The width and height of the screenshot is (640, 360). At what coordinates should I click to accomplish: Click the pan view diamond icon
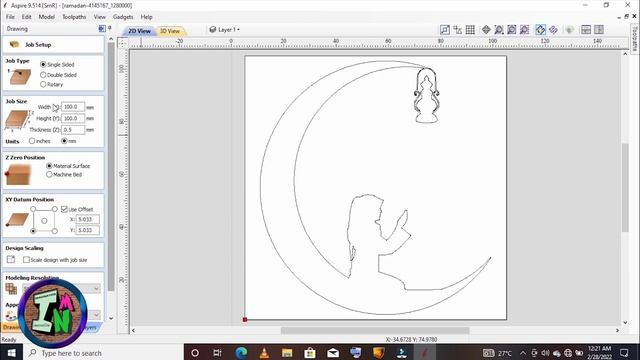[x=486, y=30]
